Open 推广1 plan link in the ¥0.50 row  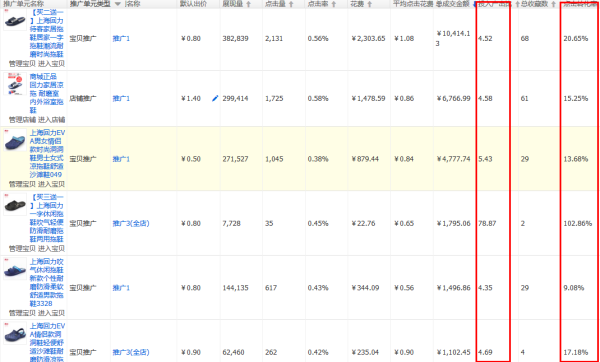tap(121, 159)
